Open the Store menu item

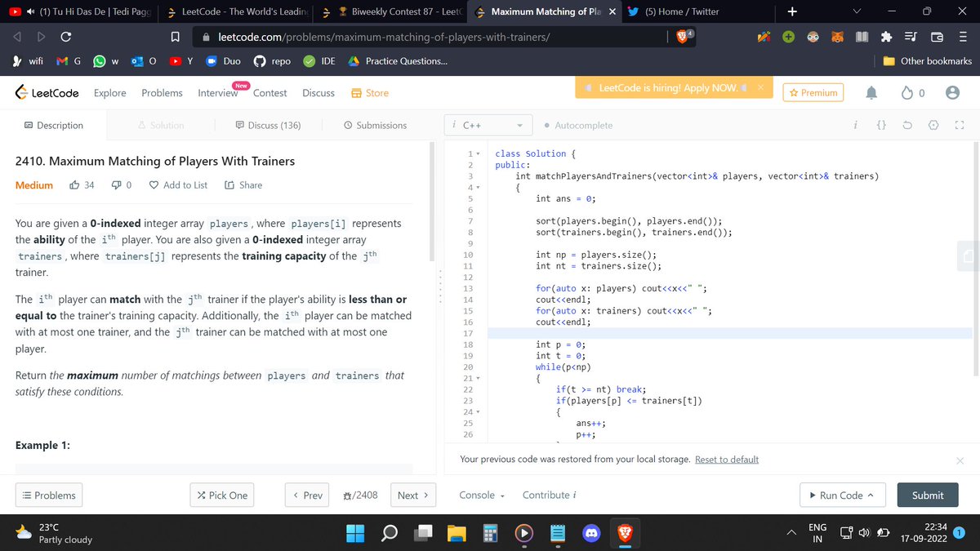coord(370,93)
